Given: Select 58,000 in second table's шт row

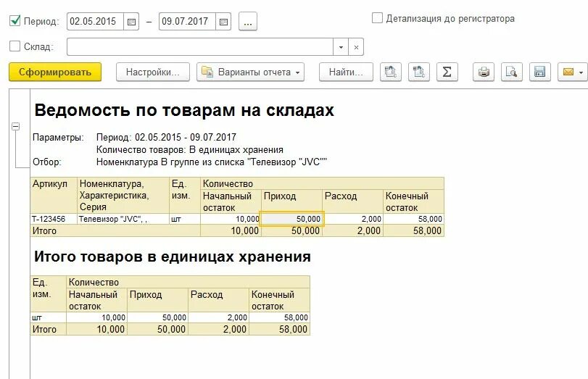Looking at the screenshot, I should point(279,317).
